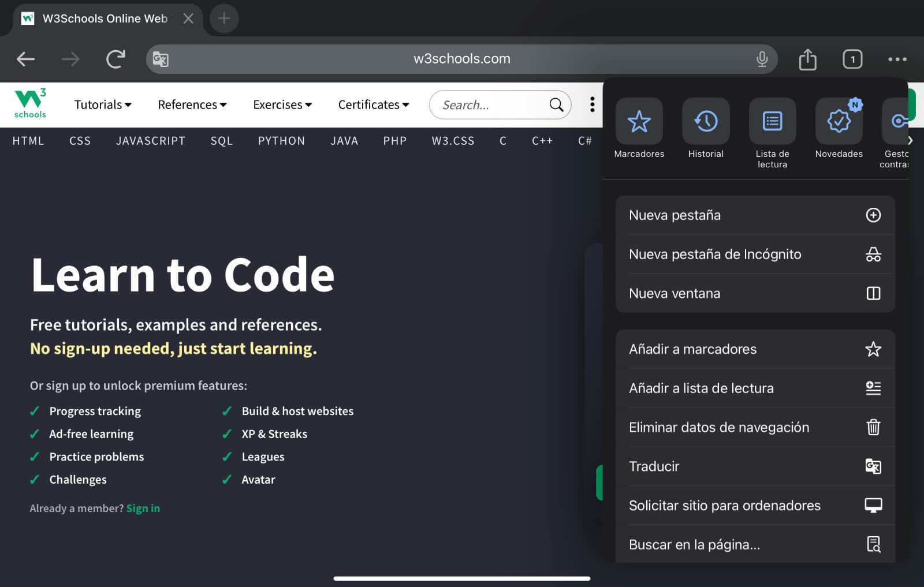Click 'Ad-free learning' feature text
The width and height of the screenshot is (924, 587).
tap(91, 434)
